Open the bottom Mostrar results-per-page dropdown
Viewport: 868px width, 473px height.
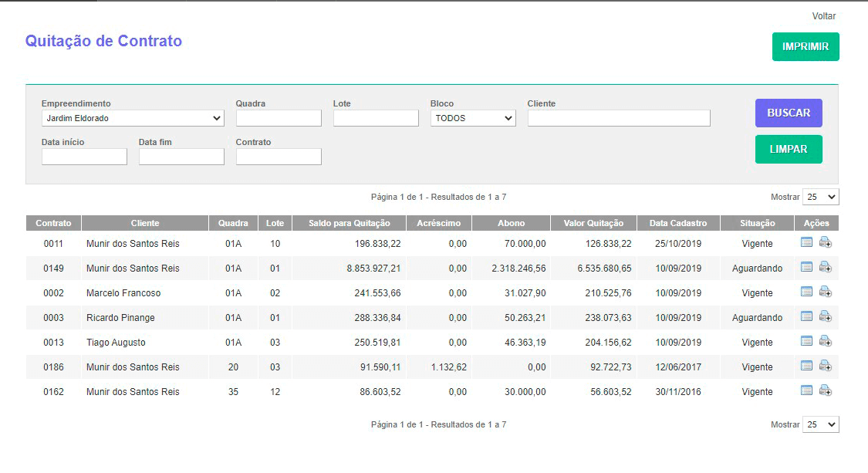(820, 424)
